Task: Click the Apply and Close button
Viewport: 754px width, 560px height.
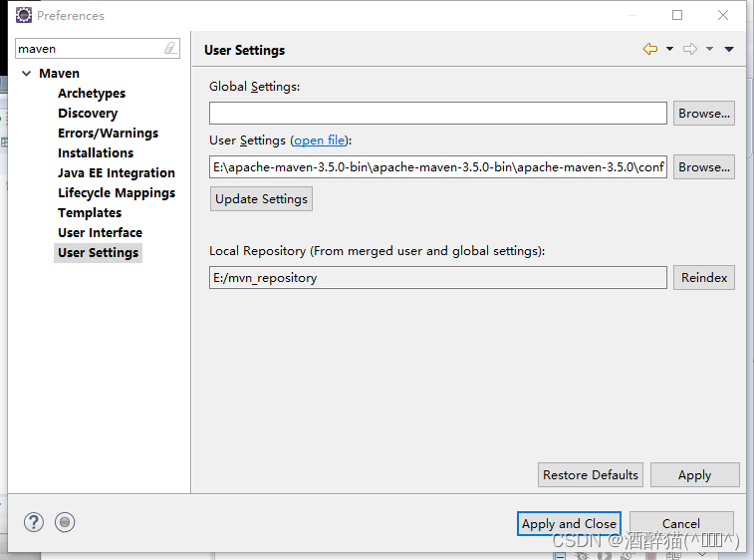Action: coord(569,524)
